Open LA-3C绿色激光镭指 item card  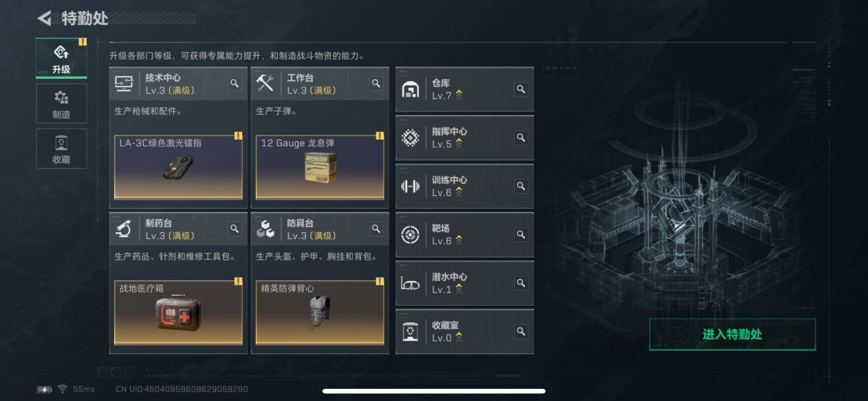tap(178, 167)
